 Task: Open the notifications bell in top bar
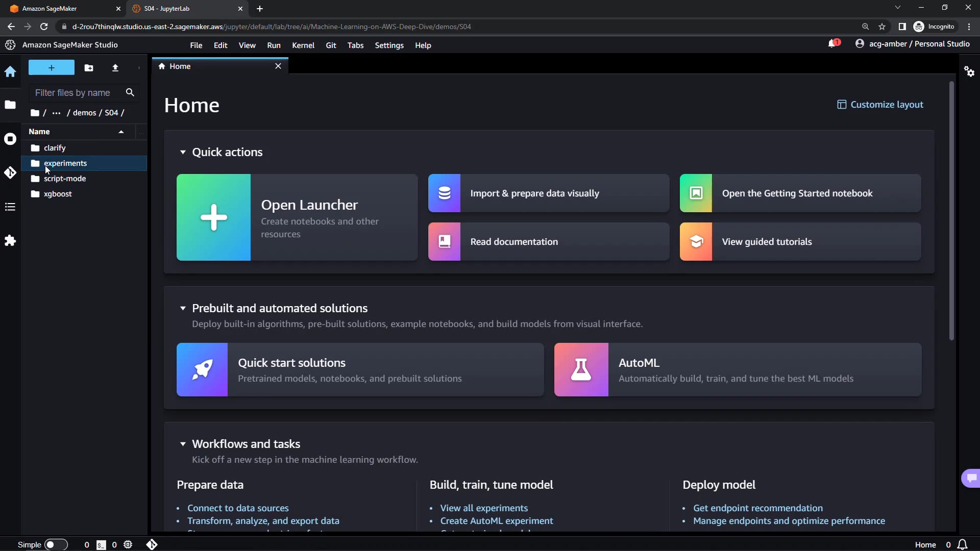[x=833, y=44]
